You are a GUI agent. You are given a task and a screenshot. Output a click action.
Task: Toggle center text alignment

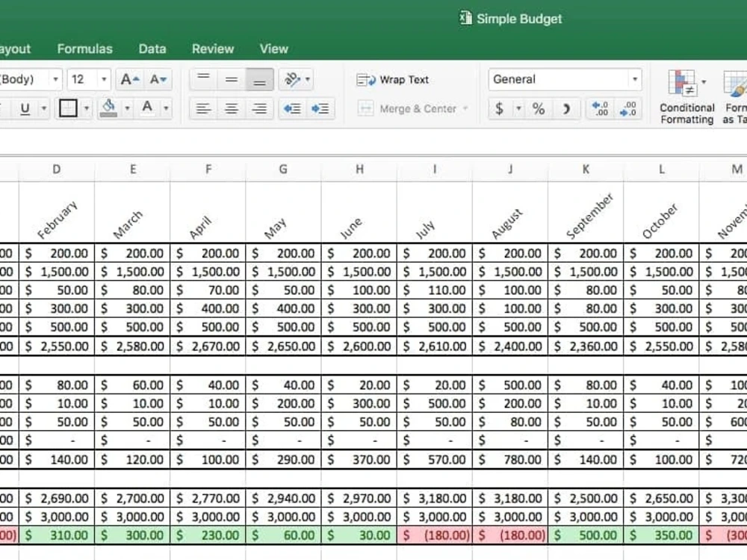click(x=231, y=108)
